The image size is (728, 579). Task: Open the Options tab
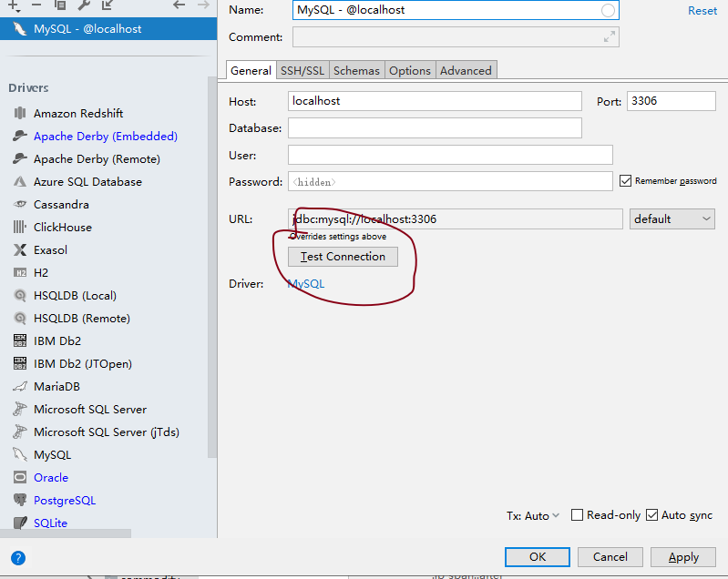point(410,70)
